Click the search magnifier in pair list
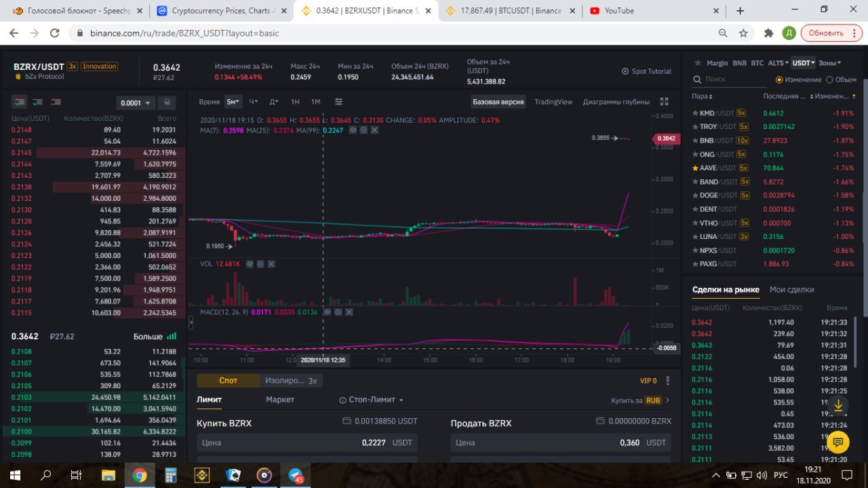The height and width of the screenshot is (488, 868). [696, 79]
